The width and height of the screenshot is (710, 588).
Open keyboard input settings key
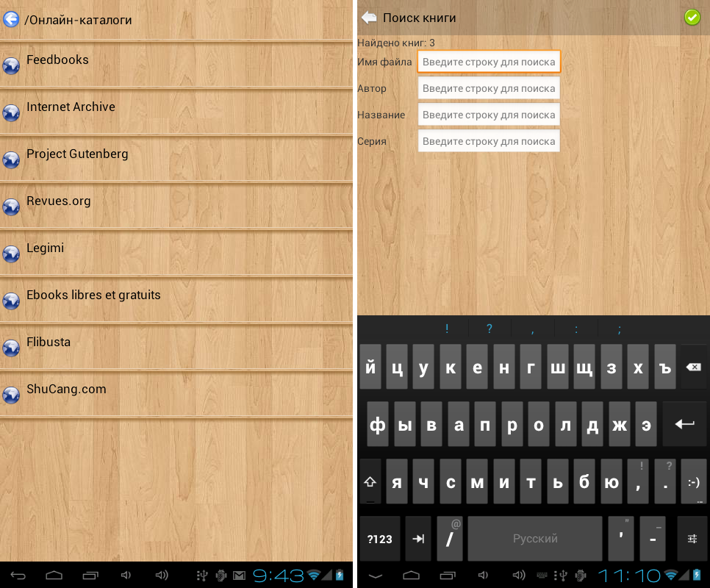(692, 539)
